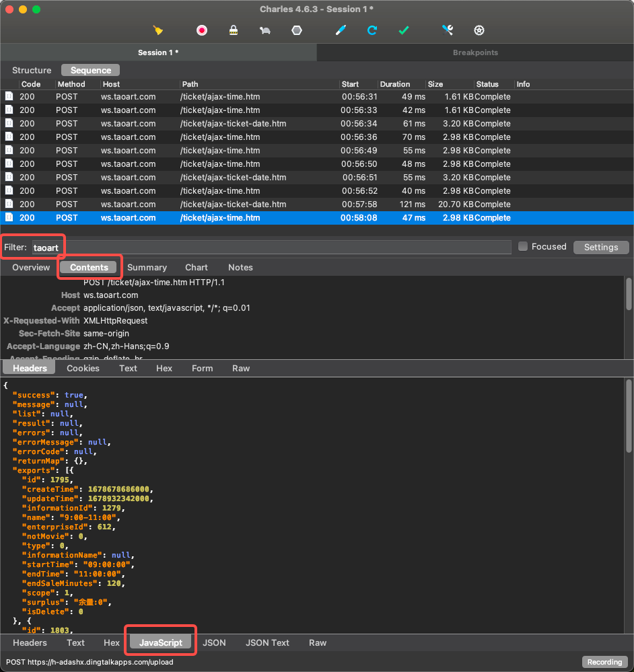The width and height of the screenshot is (634, 672).
Task: Enable the Focused checkbox
Action: [x=522, y=246]
